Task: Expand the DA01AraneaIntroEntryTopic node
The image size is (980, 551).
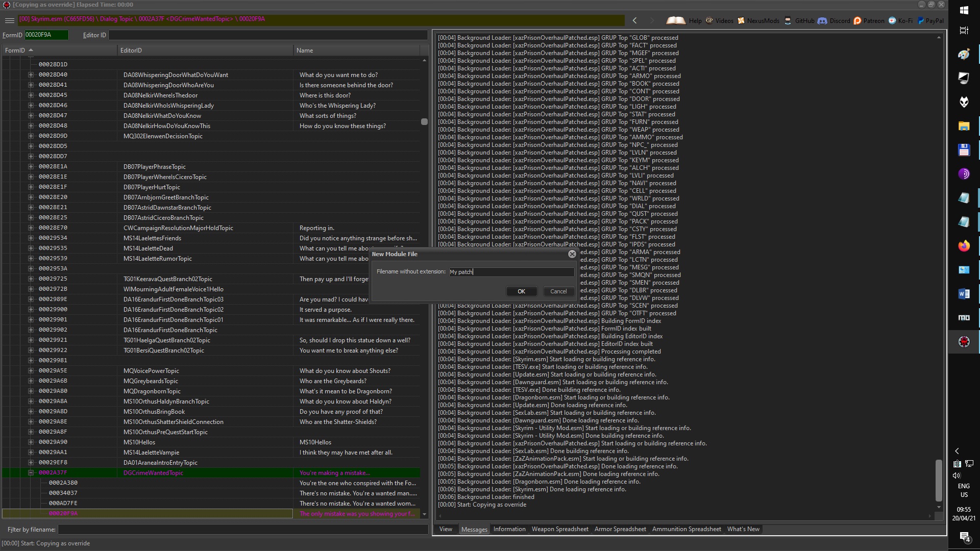Action: [x=31, y=463]
